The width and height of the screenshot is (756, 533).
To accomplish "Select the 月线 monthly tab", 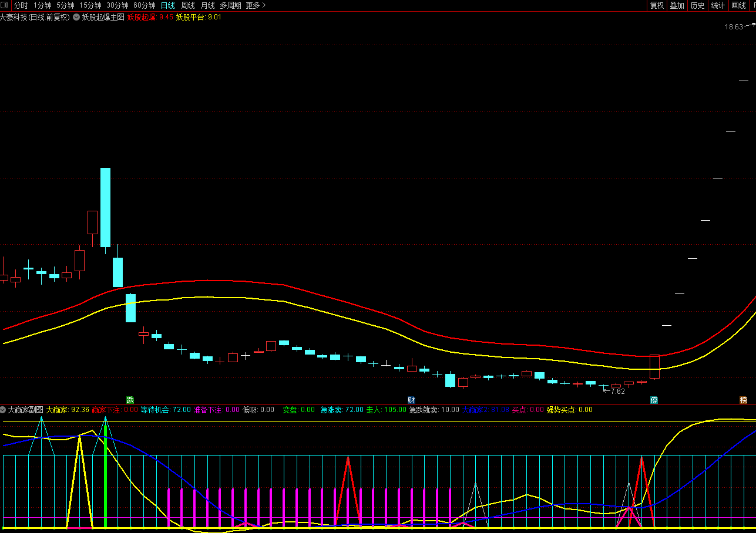I will (x=208, y=5).
